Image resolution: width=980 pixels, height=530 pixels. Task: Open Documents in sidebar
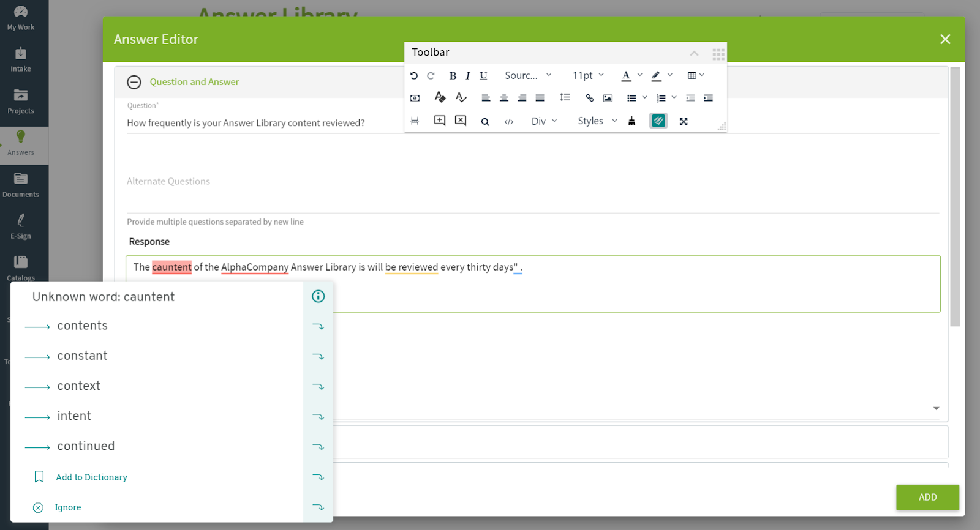click(x=21, y=185)
